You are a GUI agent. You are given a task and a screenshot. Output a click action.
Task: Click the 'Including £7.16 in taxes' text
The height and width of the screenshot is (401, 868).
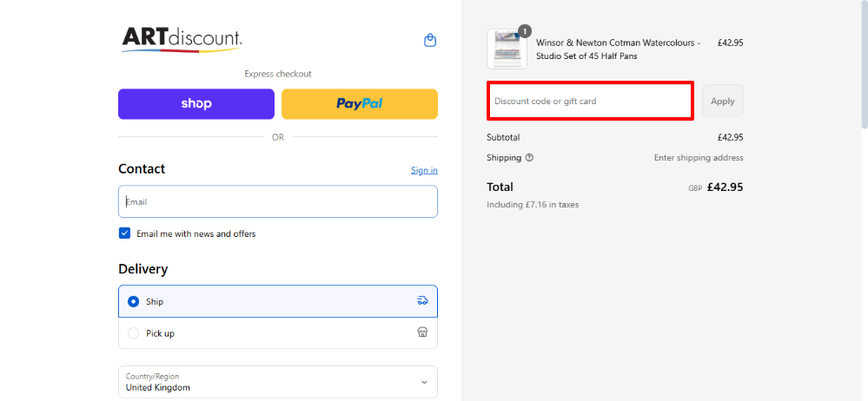(x=533, y=205)
